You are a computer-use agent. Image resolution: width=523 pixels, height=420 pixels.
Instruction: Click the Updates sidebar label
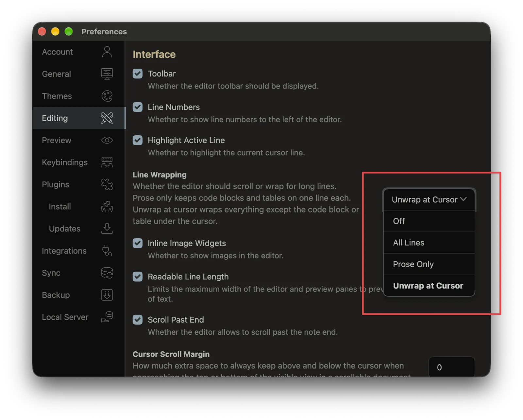65,229
